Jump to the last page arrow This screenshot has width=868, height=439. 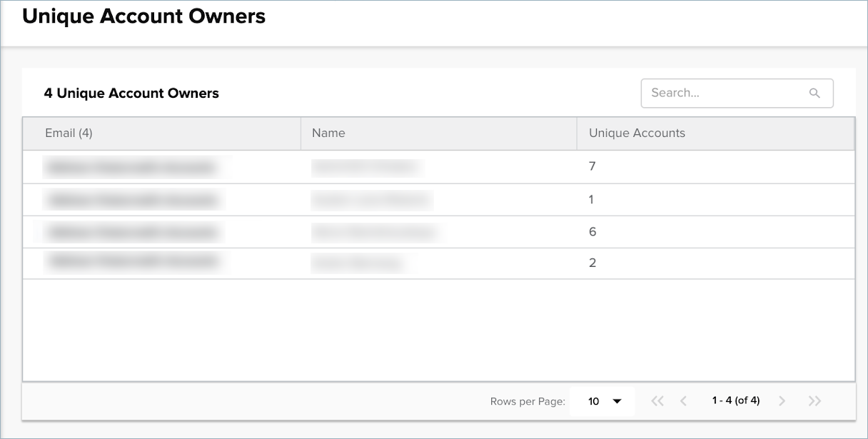tap(814, 401)
